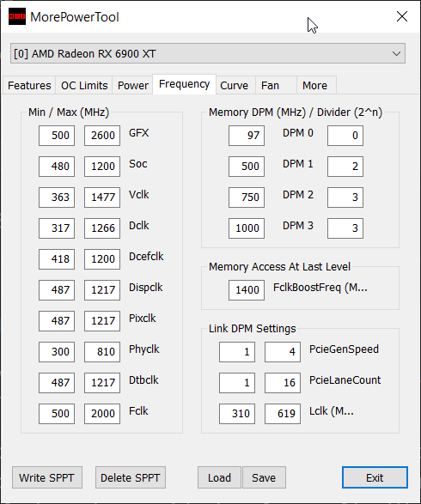
Task: Click the Dcefclk label
Action: pos(146,256)
